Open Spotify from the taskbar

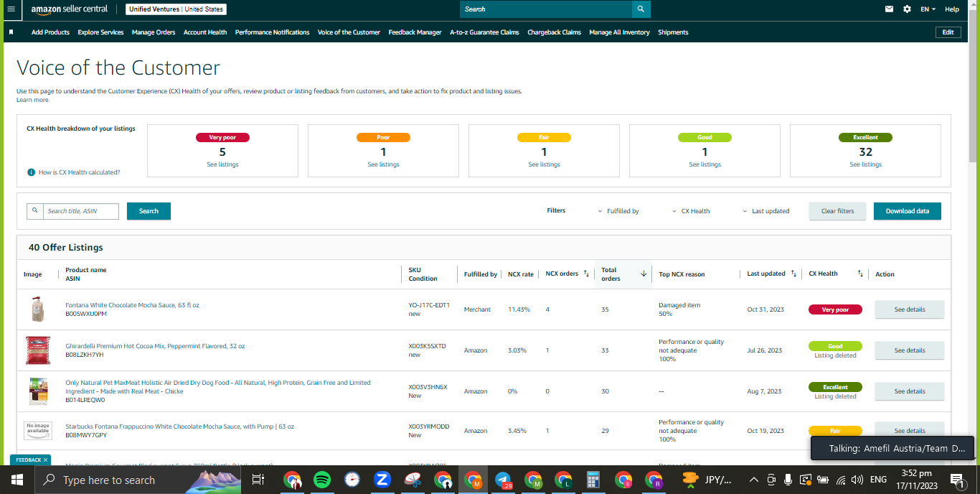pos(322,480)
